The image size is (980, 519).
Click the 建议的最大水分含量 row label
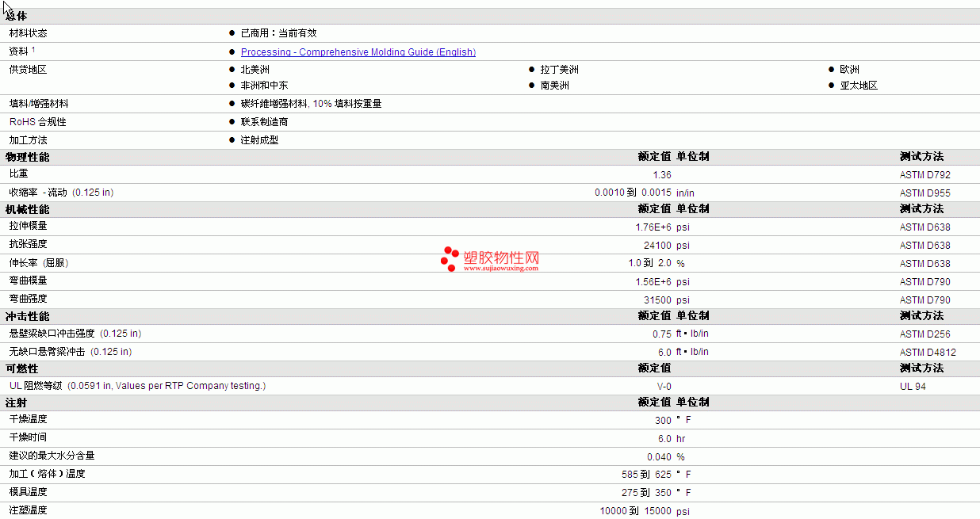52,456
